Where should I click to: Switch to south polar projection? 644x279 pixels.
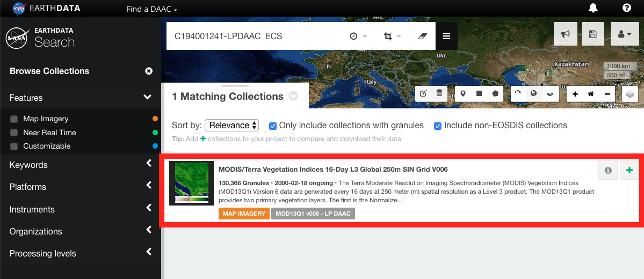click(x=550, y=93)
